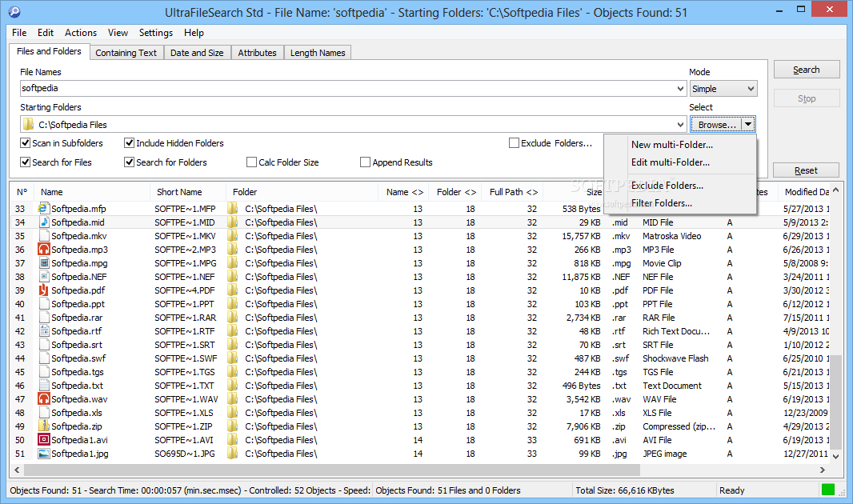Open the Actions menu
This screenshot has height=504, width=853.
81,33
